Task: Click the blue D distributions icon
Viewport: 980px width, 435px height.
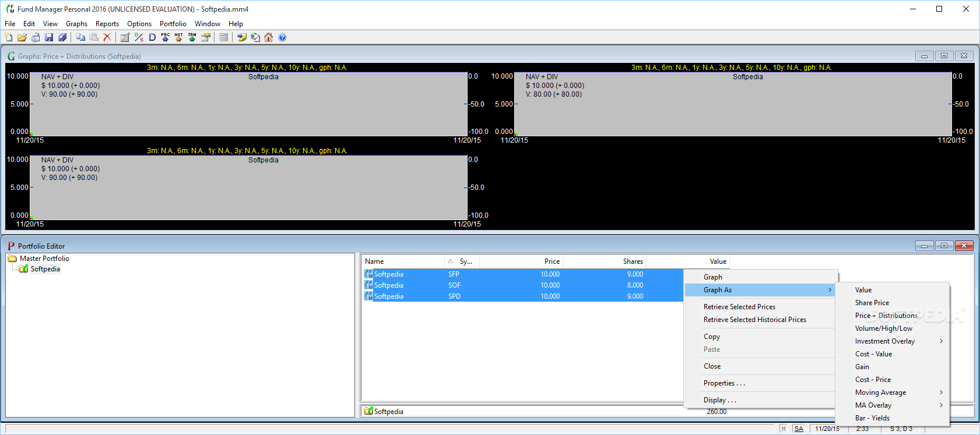Action: coord(152,37)
